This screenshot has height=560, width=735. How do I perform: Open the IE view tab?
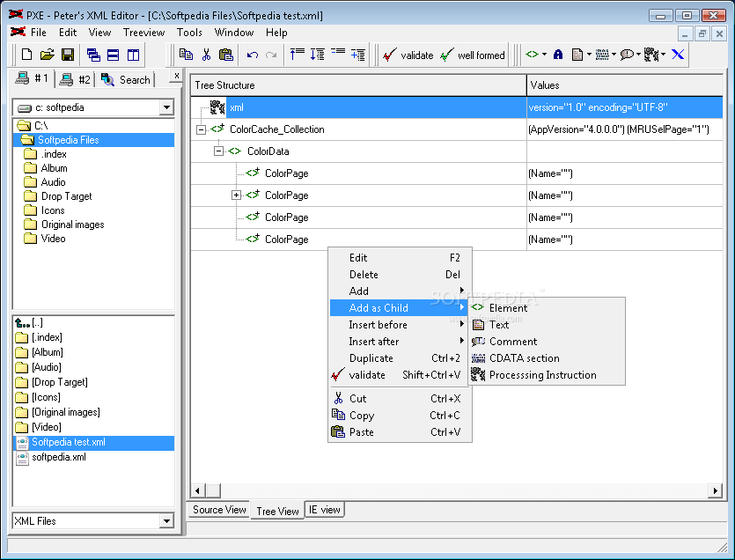pos(325,510)
